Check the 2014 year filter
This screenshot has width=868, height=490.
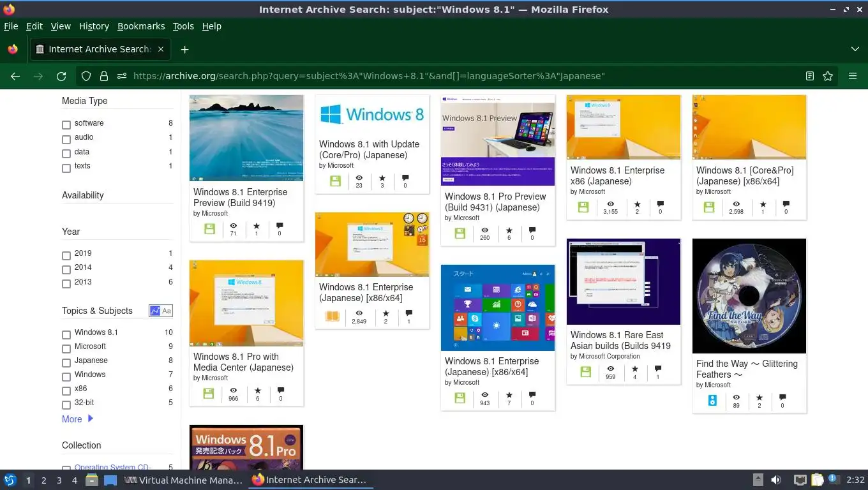66,269
